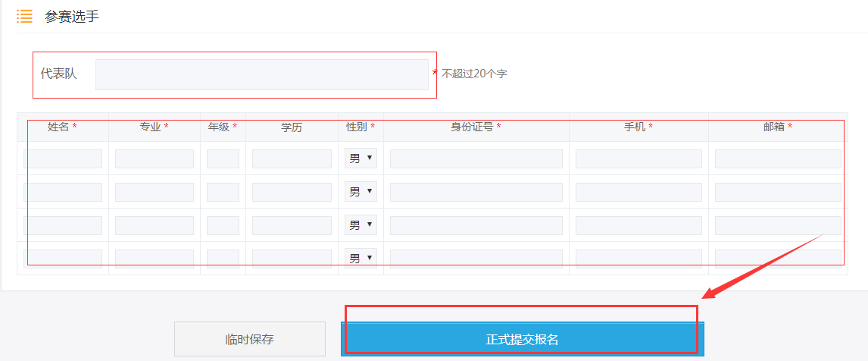This screenshot has height=361, width=868.
Task: Focus the third row 邮箱 field
Action: (778, 225)
